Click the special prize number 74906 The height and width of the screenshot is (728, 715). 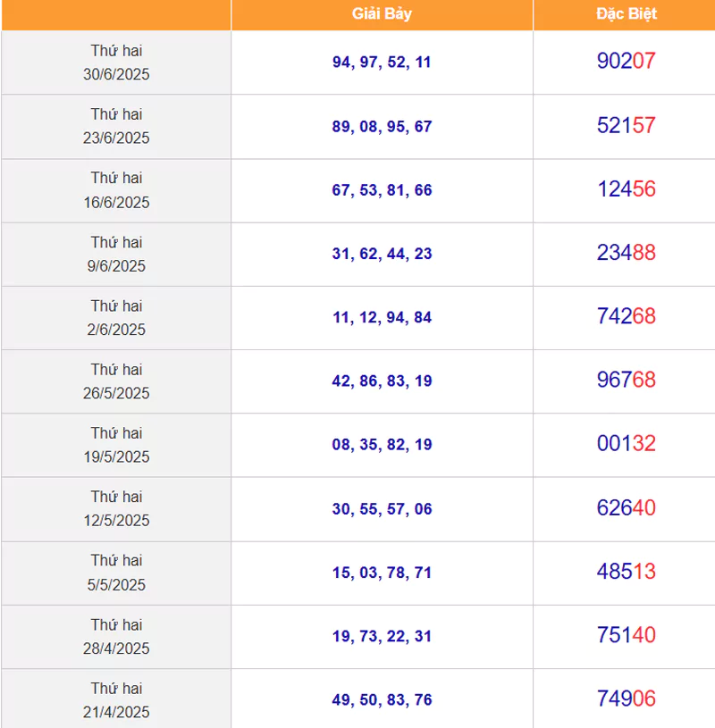coord(626,699)
